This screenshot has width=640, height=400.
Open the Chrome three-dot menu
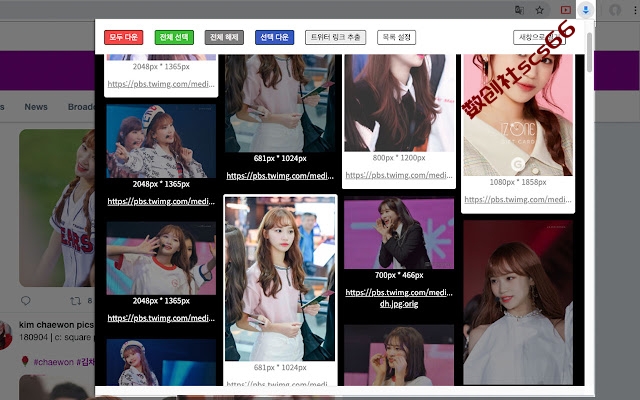pos(636,10)
